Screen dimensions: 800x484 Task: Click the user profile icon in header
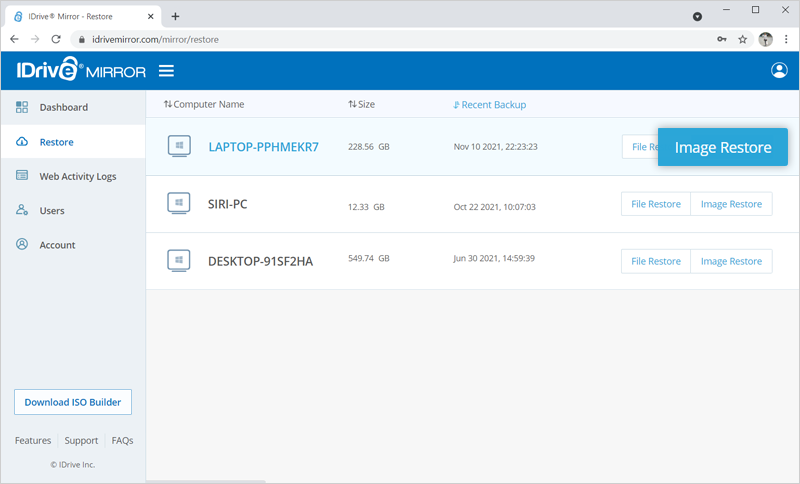(779, 70)
